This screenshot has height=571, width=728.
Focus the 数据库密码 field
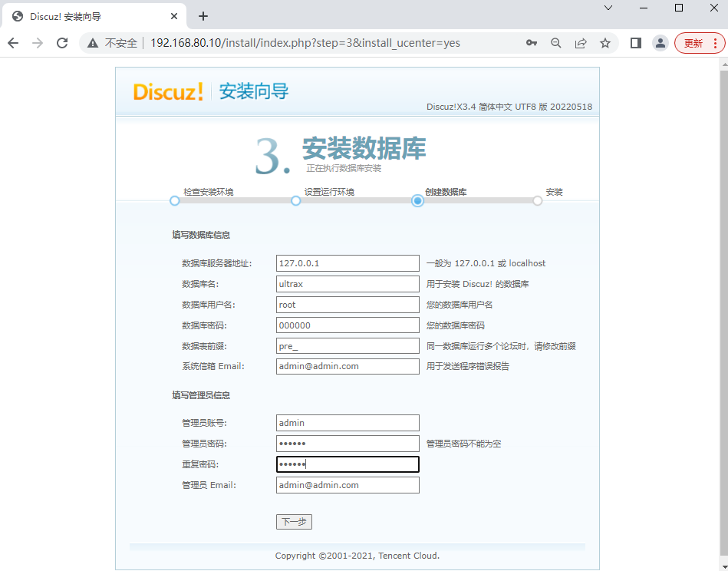348,325
